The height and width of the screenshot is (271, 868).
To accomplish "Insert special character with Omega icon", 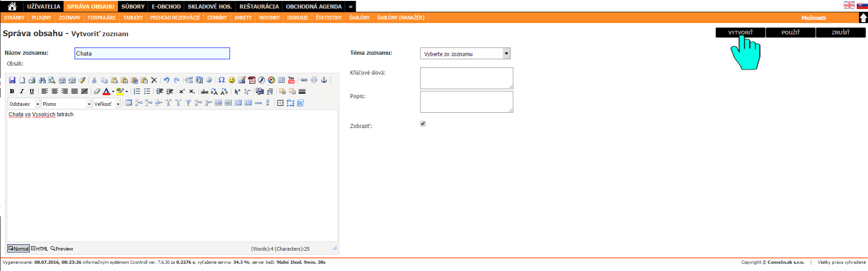I will (x=222, y=80).
